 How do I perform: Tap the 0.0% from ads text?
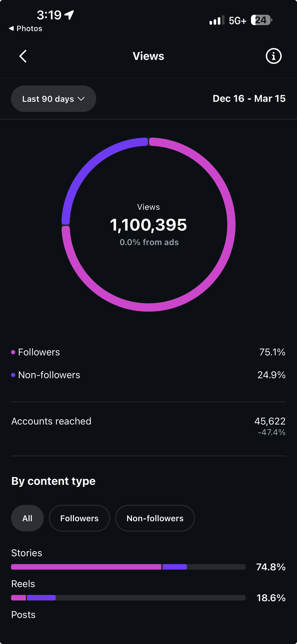(149, 242)
